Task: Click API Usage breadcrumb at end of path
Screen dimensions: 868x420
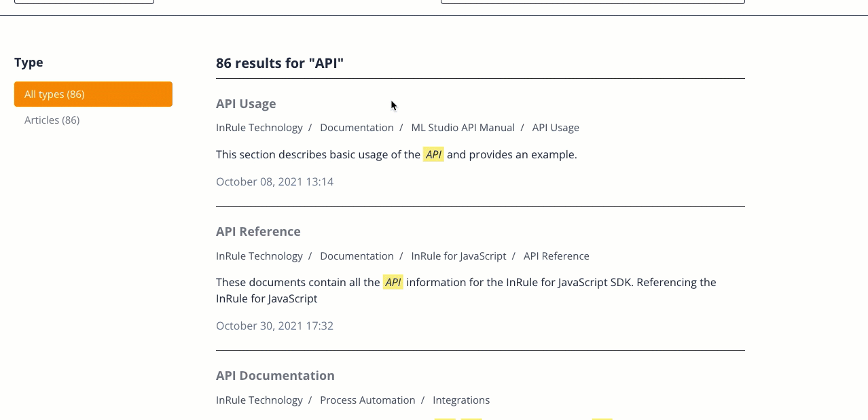Action: coord(556,127)
